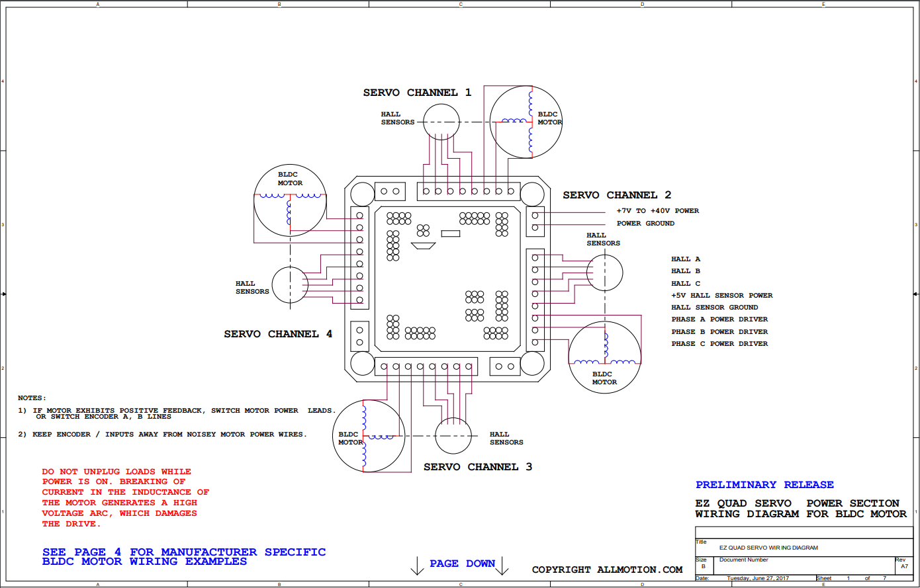Click the HALL SENSORS label of Servo Channel 1
The width and height of the screenshot is (920, 588).
click(398, 118)
